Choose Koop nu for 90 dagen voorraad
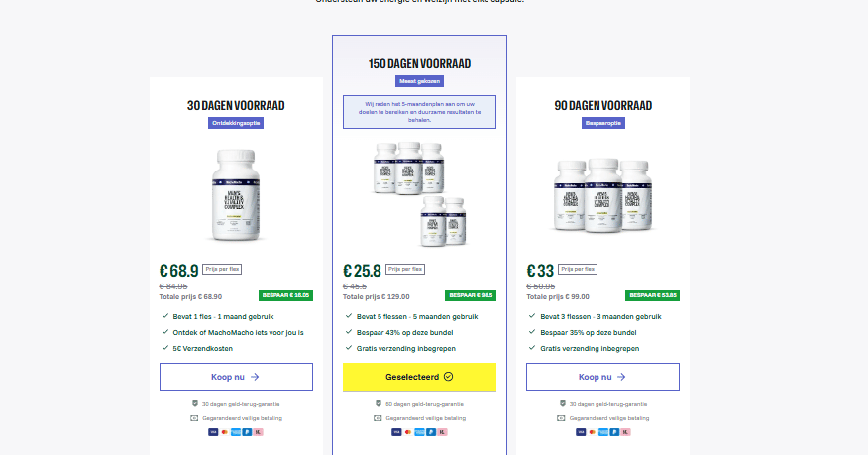 [x=602, y=377]
